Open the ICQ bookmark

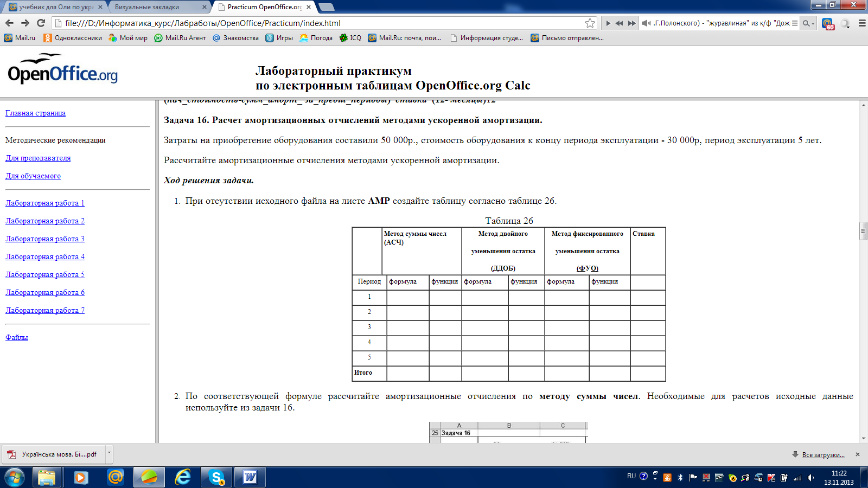pyautogui.click(x=350, y=38)
